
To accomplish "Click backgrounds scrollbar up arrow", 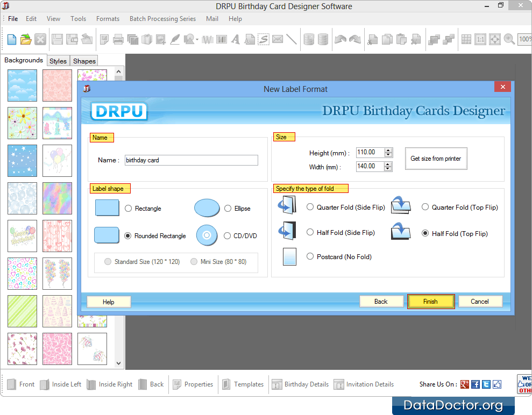I will point(118,71).
